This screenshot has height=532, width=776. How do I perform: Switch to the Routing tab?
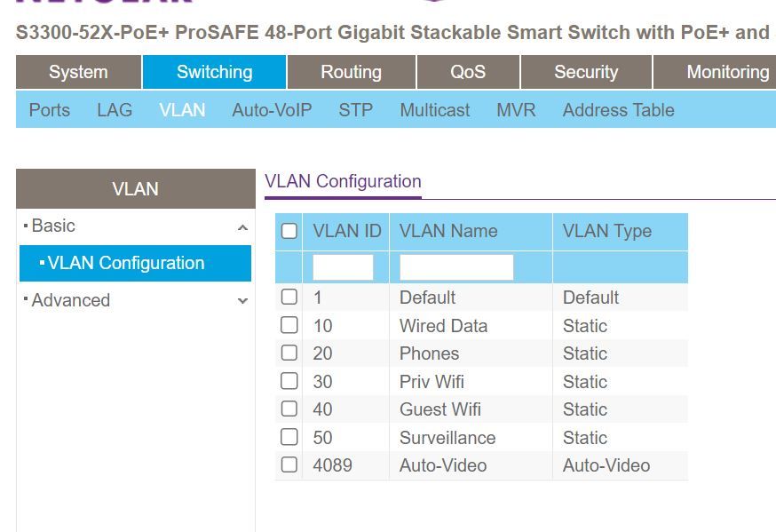point(351,72)
